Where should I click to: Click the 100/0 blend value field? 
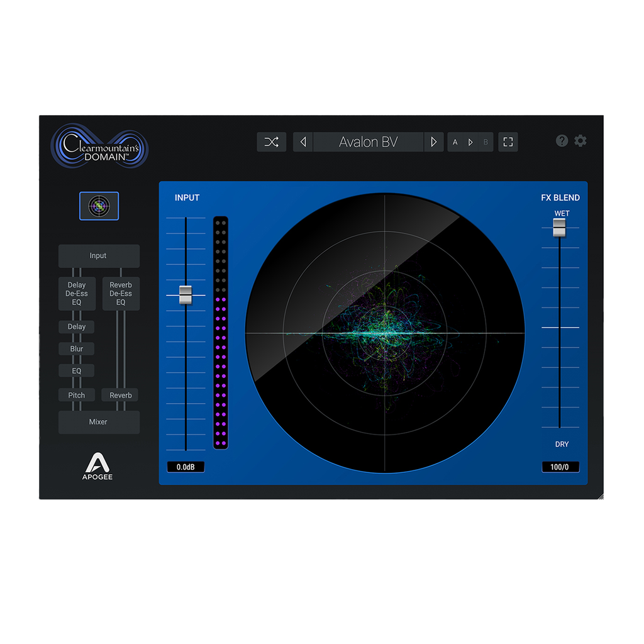(x=560, y=467)
